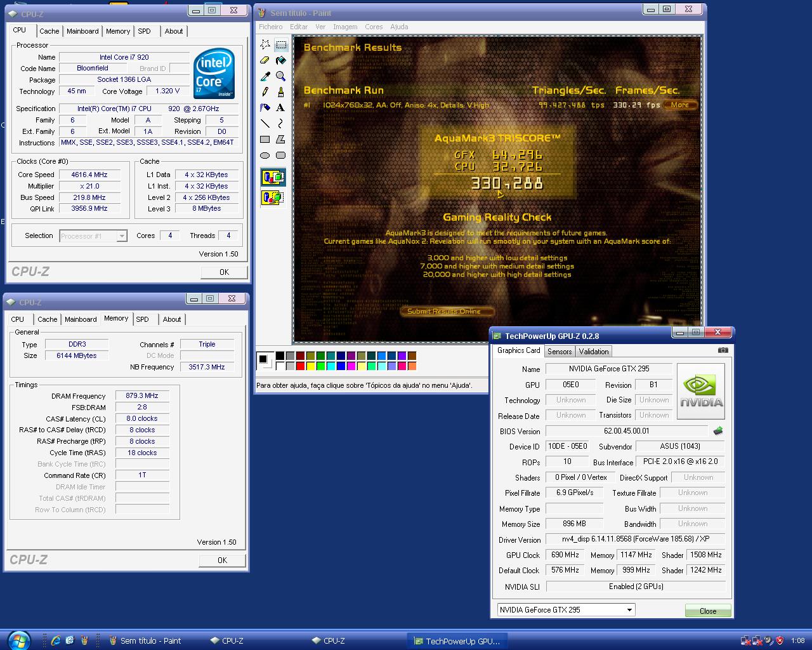Click OK in the top CPU-Z window
Screen dimensions: 812x650
point(224,272)
